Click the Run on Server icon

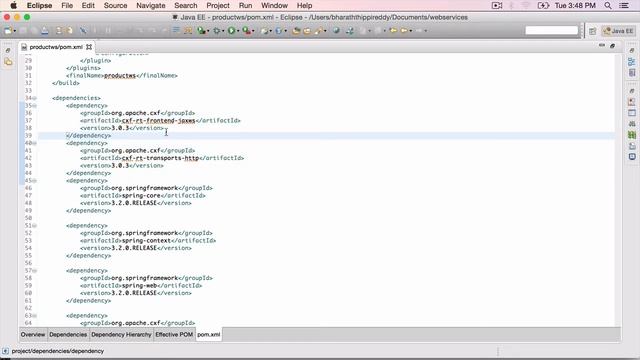click(202, 31)
